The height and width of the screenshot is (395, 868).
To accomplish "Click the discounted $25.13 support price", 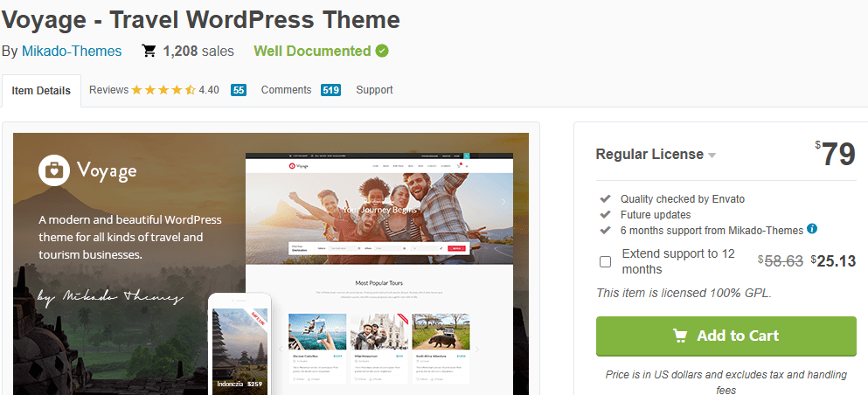I will pos(833,261).
